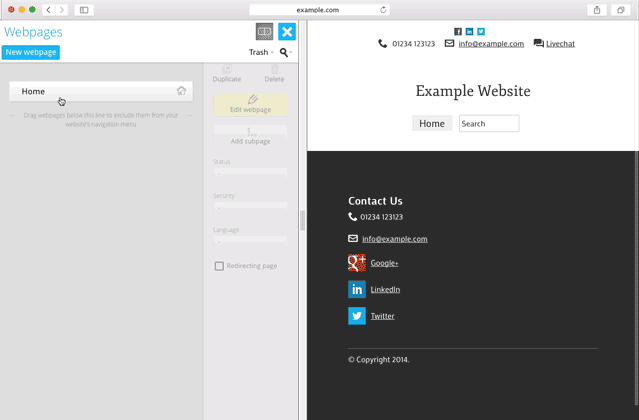Click the Add subpage button
This screenshot has width=639, height=420.
tap(251, 136)
